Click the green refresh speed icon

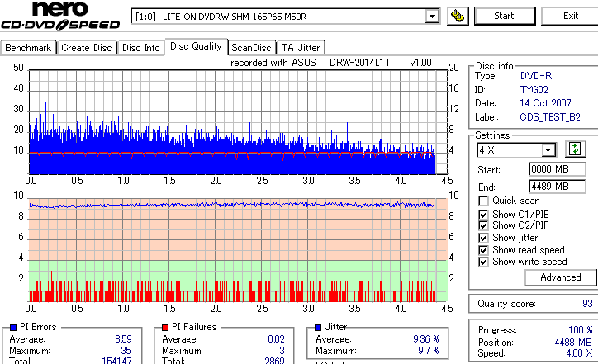click(x=575, y=149)
